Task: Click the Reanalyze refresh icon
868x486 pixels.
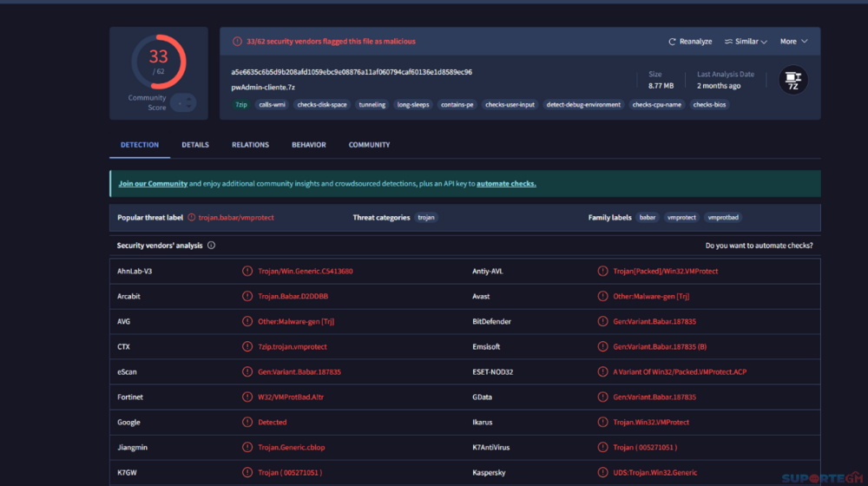Action: 672,42
